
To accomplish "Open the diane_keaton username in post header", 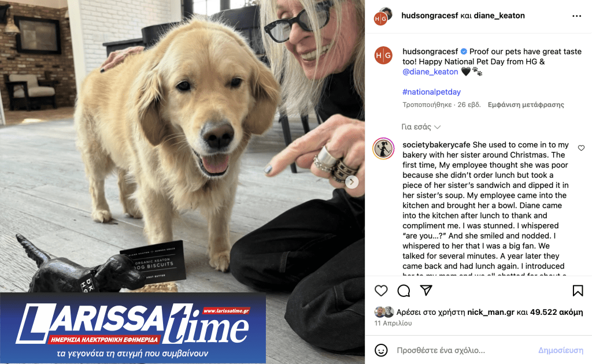I will [x=499, y=16].
